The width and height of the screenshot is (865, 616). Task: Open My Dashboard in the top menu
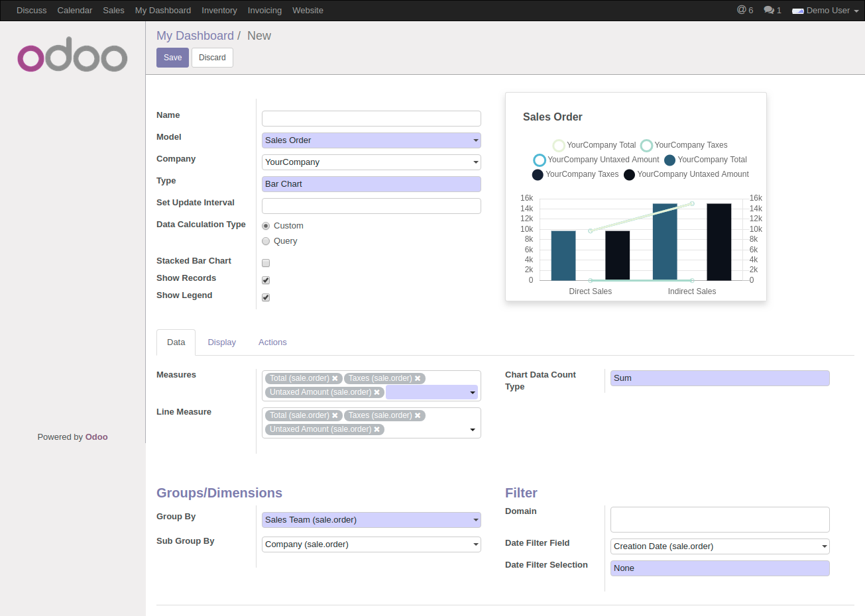pos(163,11)
